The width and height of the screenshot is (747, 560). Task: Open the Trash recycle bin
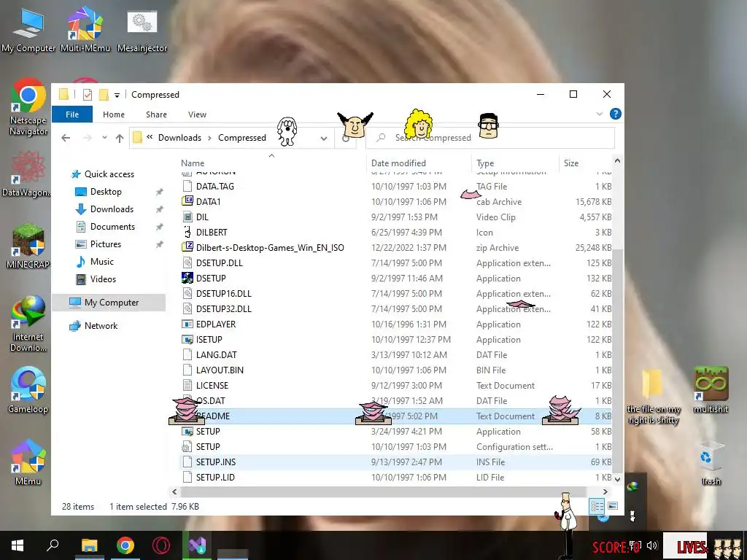coord(711,463)
